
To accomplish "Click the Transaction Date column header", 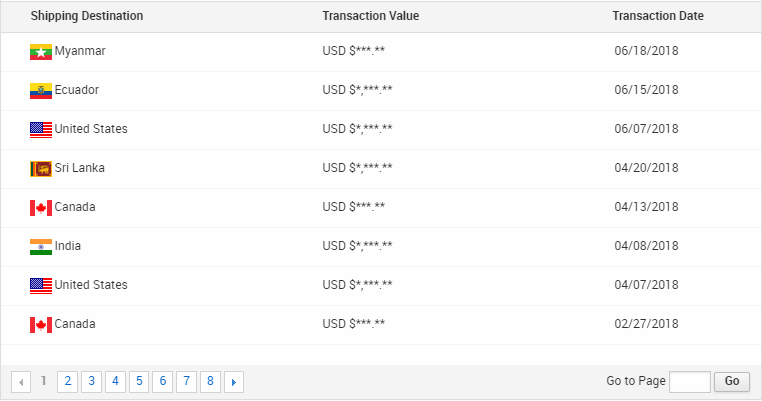I will [657, 16].
